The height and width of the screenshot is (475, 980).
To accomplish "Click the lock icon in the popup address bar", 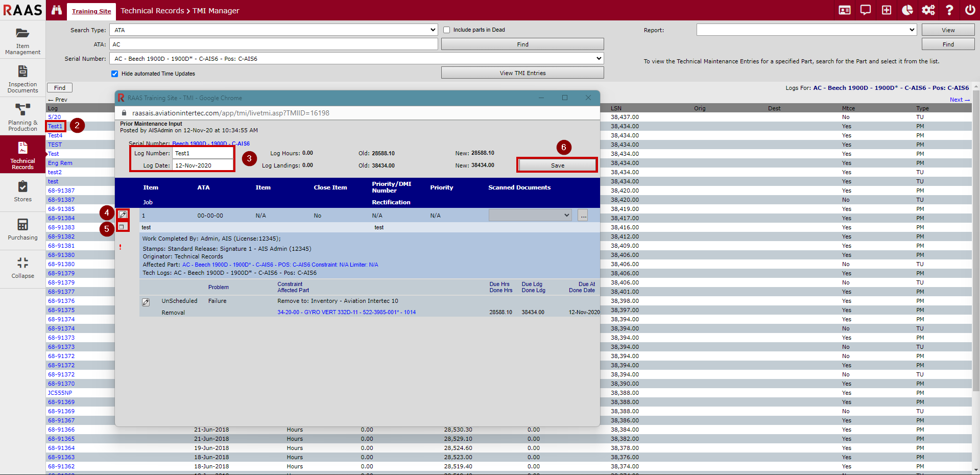I will (x=124, y=113).
